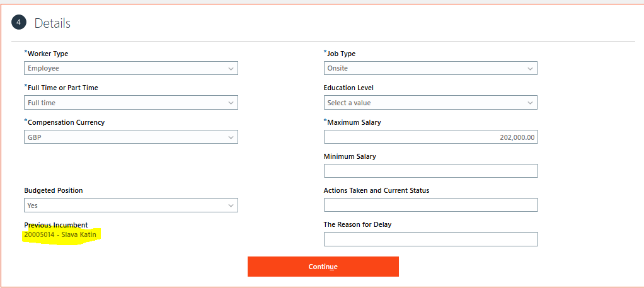Click the Maximum Salary field

(431, 137)
